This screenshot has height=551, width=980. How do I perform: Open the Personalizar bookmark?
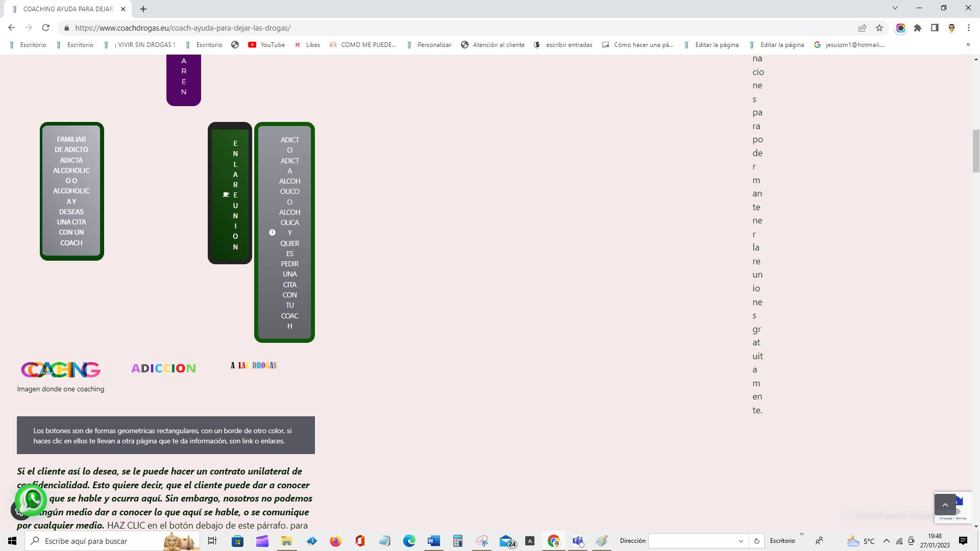[x=429, y=45]
